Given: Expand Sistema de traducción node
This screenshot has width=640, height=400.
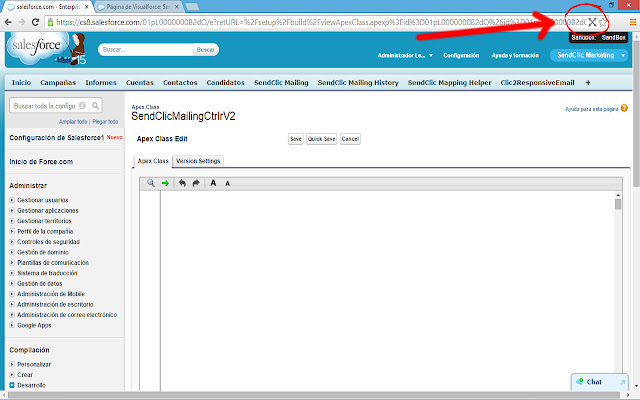Looking at the screenshot, I should tap(12, 273).
